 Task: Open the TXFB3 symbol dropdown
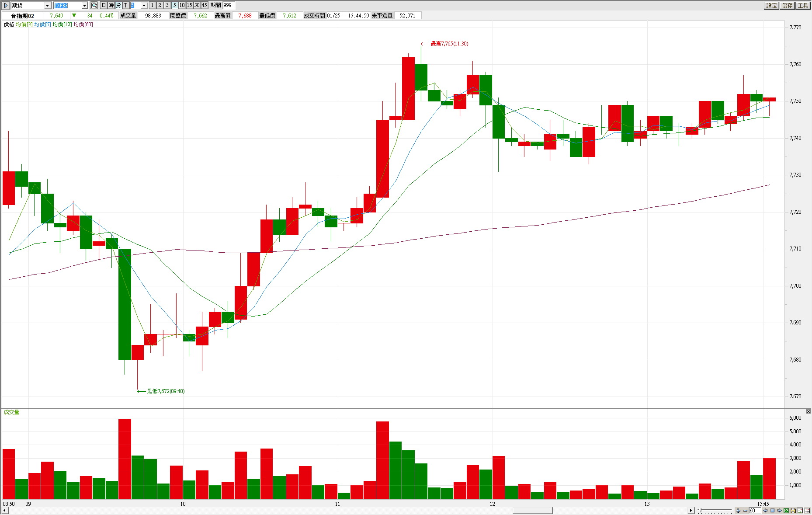[84, 6]
